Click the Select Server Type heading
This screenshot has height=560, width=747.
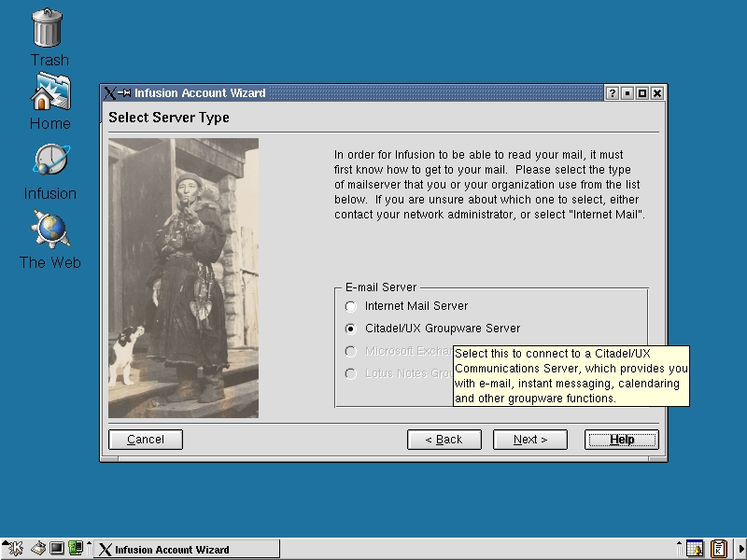pyautogui.click(x=169, y=118)
